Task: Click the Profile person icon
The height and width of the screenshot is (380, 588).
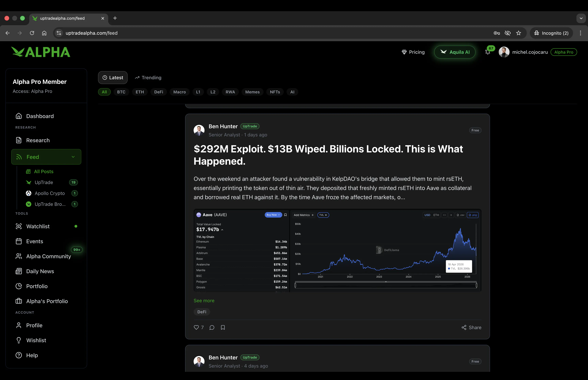Action: 19,325
